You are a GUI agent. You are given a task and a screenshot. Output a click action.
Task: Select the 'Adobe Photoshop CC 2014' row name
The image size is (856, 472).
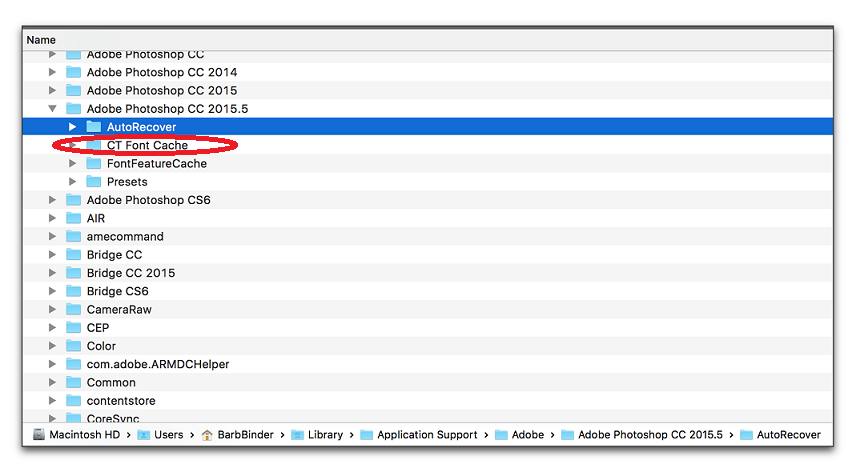162,72
